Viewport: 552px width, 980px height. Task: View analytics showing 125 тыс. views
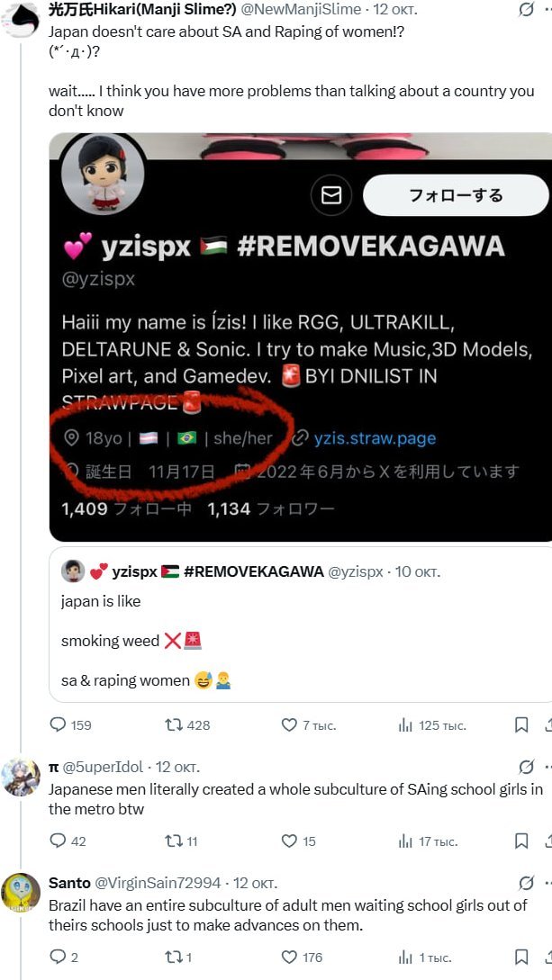pyautogui.click(x=432, y=725)
